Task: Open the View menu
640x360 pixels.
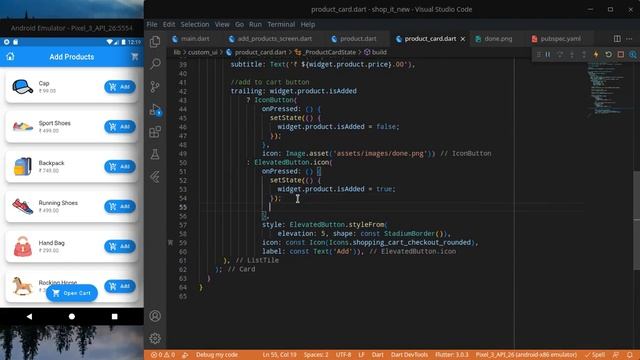Action: tap(222, 24)
